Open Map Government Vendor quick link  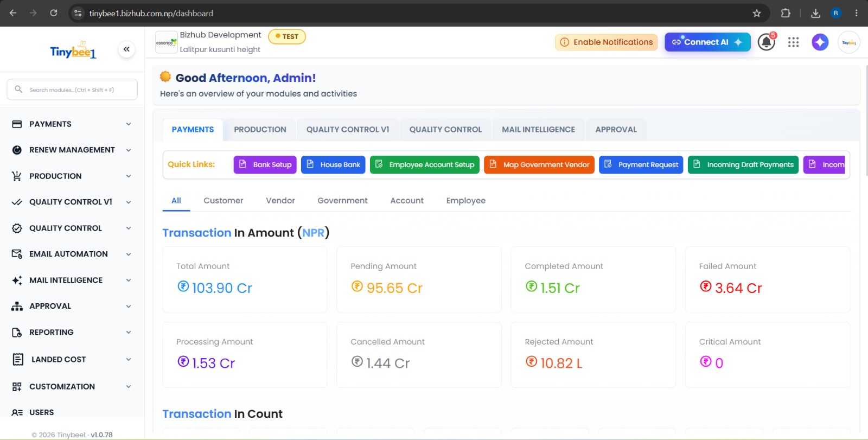click(x=539, y=165)
